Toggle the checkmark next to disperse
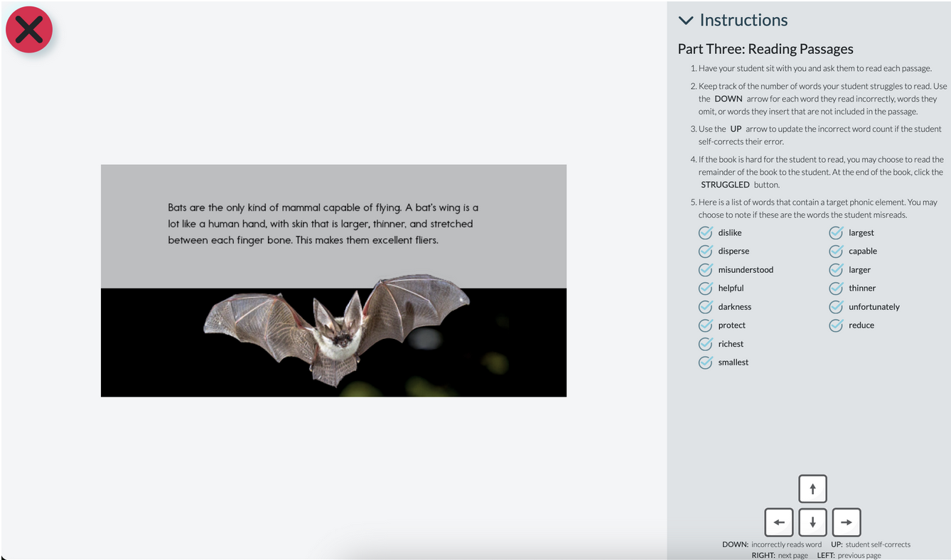 tap(705, 251)
